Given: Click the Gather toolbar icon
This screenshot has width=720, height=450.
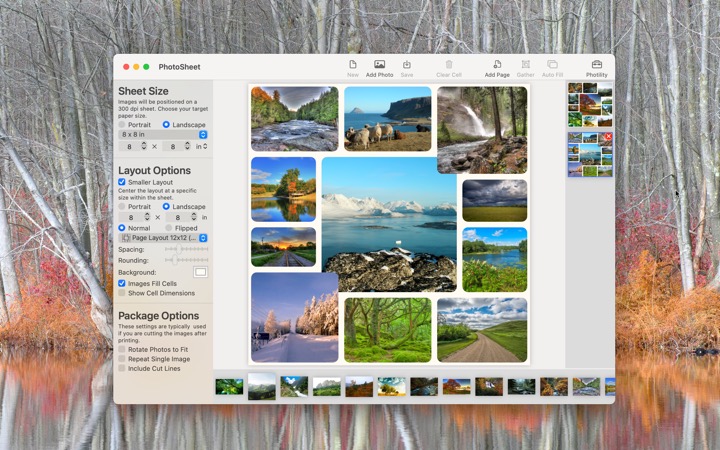Looking at the screenshot, I should (526, 64).
